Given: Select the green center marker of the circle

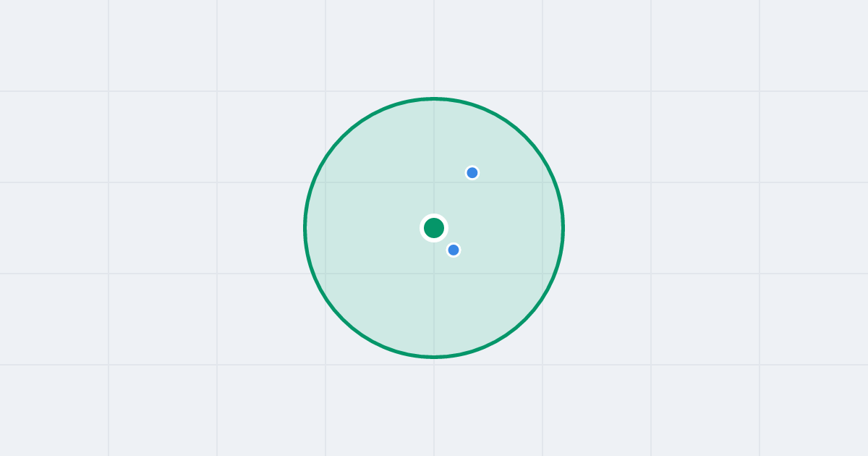Looking at the screenshot, I should pos(434,228).
